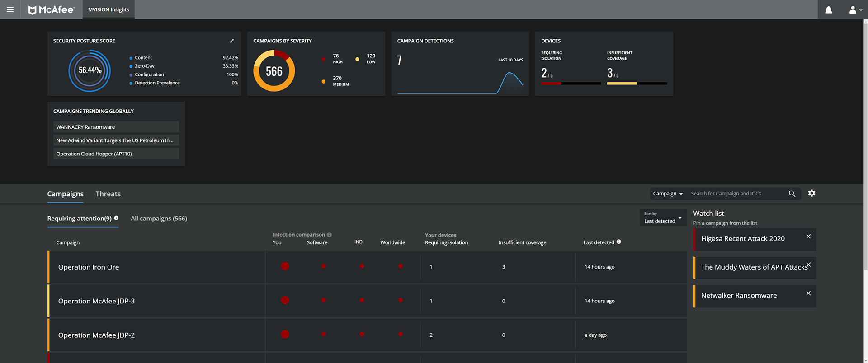Show info for Requiring attention
The height and width of the screenshot is (363, 868).
click(116, 218)
